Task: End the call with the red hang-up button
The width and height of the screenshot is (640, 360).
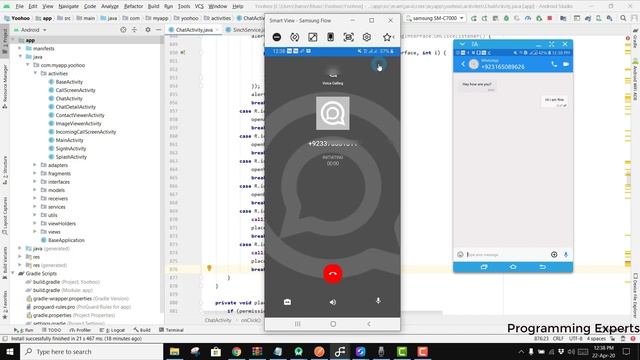Action: pyautogui.click(x=333, y=273)
